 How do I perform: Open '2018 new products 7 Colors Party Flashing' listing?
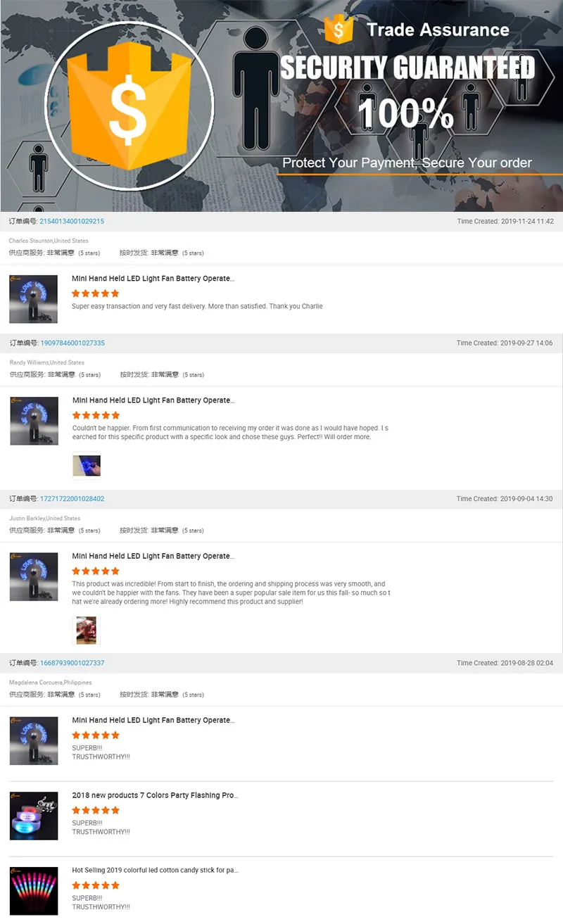(x=156, y=795)
